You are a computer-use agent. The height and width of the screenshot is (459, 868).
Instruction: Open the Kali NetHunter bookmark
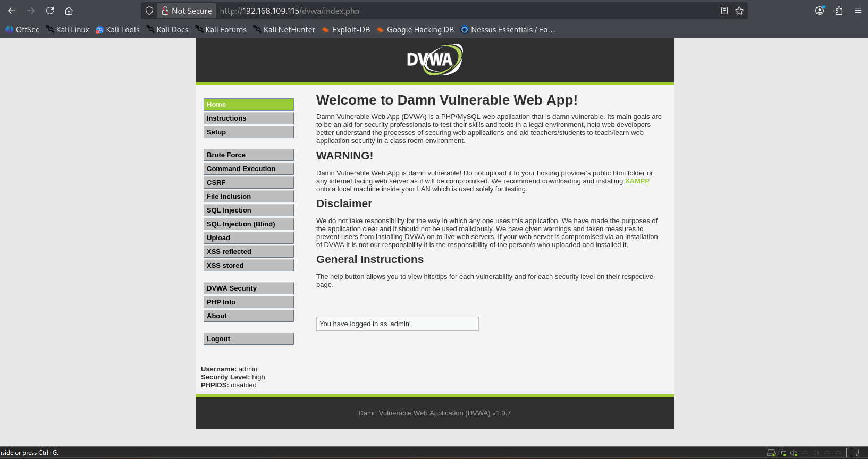pyautogui.click(x=284, y=30)
